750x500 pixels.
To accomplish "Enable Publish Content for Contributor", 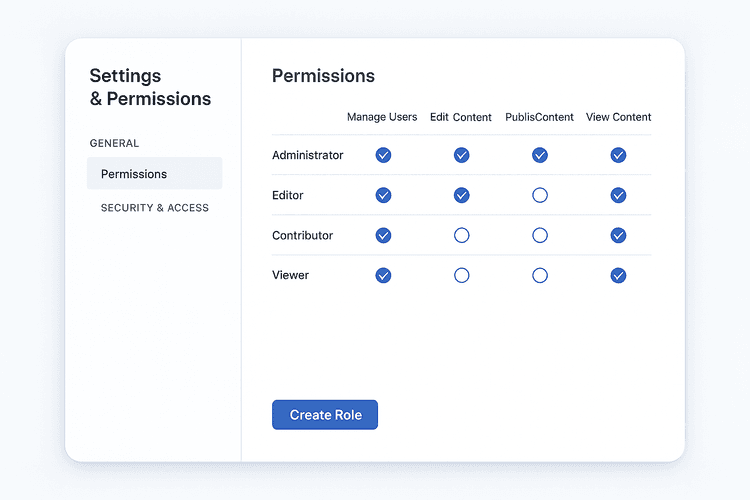I will (x=540, y=235).
